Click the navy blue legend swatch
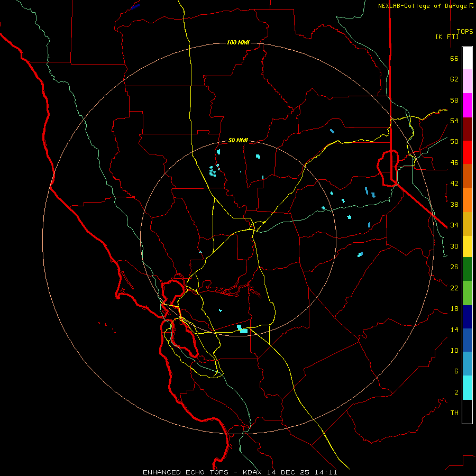The height and width of the screenshot is (476, 476). tap(467, 317)
